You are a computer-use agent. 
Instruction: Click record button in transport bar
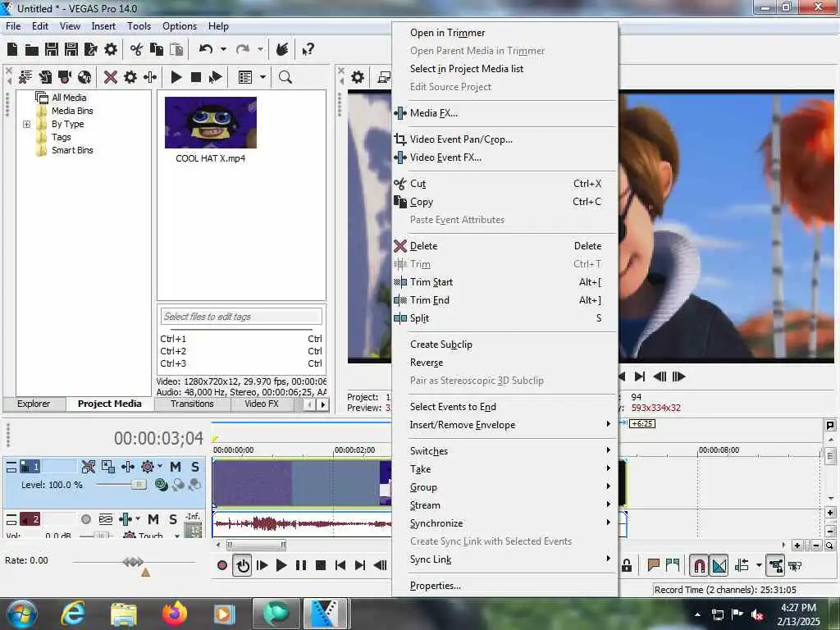point(222,565)
